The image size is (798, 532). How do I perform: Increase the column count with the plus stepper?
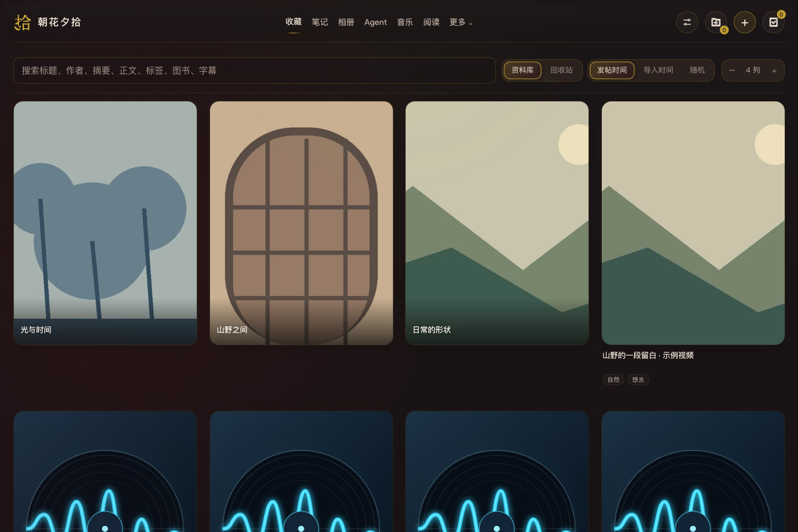coord(774,70)
